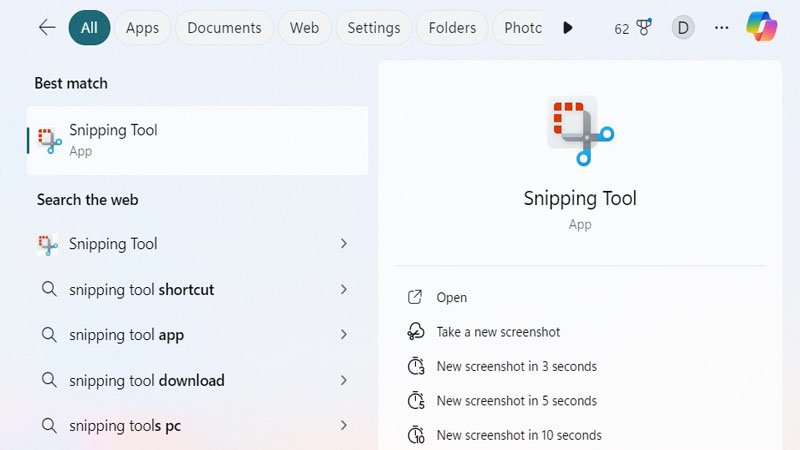Switch to the Settings filter tab

click(x=374, y=28)
